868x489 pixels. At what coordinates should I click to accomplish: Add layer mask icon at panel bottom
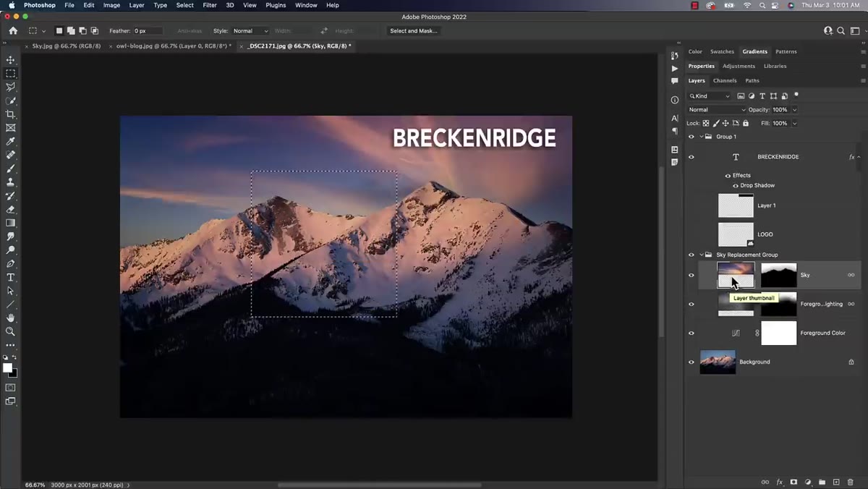click(x=793, y=482)
